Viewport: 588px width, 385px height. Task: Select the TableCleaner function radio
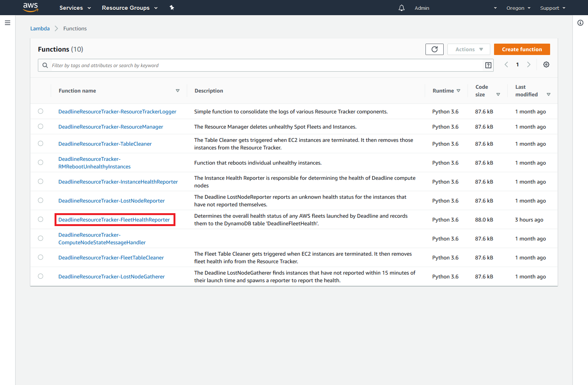(41, 143)
